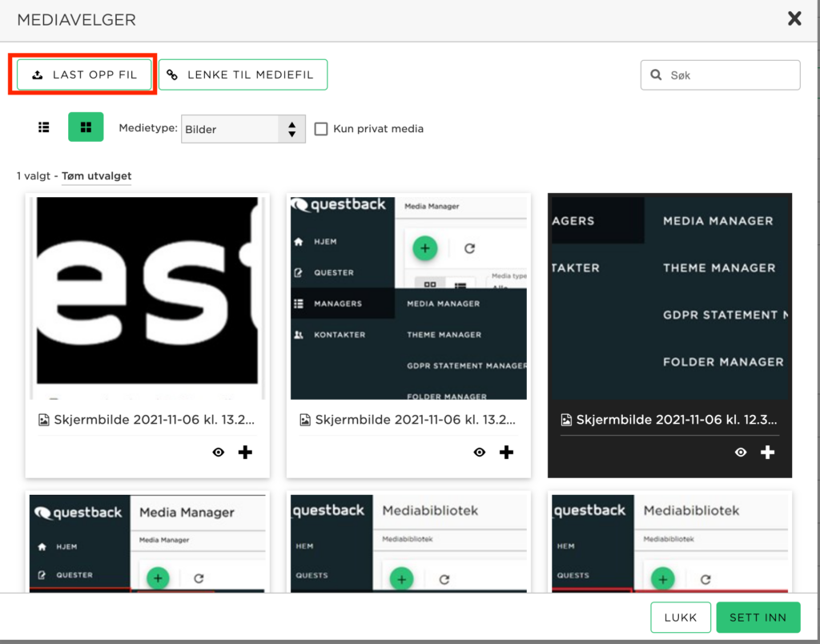Viewport: 820px width, 644px height.
Task: Close the Mediavelger dialog with the X
Action: 794,19
